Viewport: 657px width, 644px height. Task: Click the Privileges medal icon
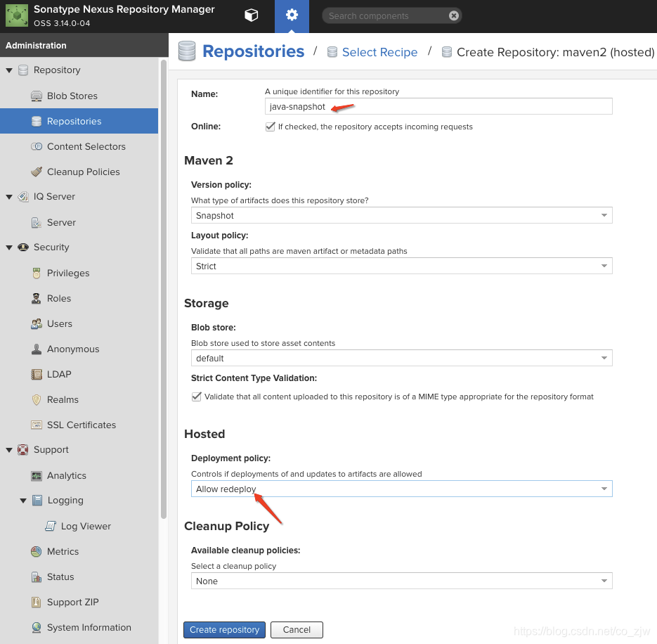click(37, 273)
